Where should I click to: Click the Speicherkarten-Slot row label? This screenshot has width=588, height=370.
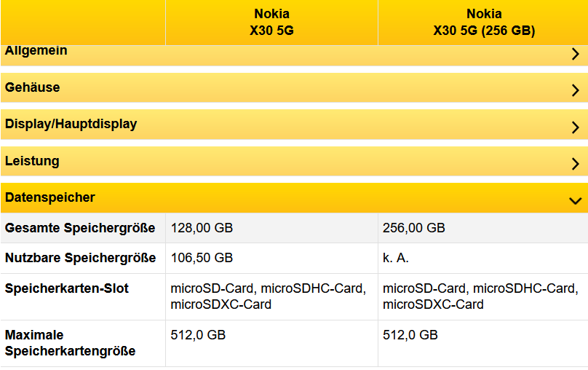coord(67,288)
